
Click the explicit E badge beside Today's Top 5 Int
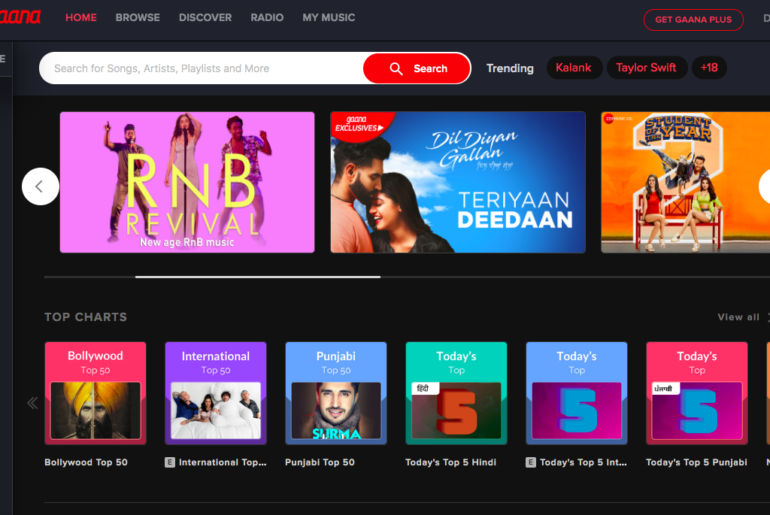531,462
